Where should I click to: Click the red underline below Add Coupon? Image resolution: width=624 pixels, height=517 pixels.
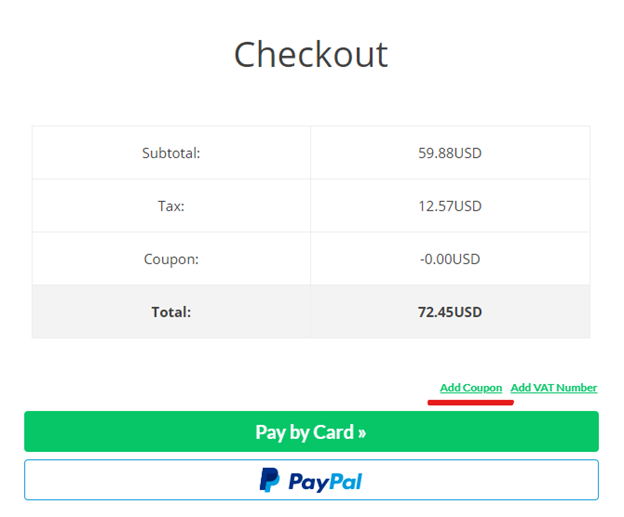click(x=470, y=403)
